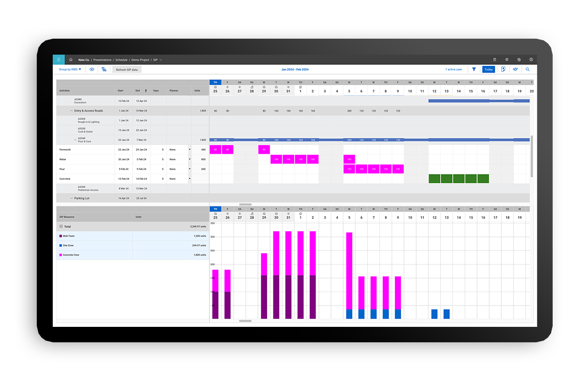Open the share/connections icon in the toolbar

click(515, 69)
